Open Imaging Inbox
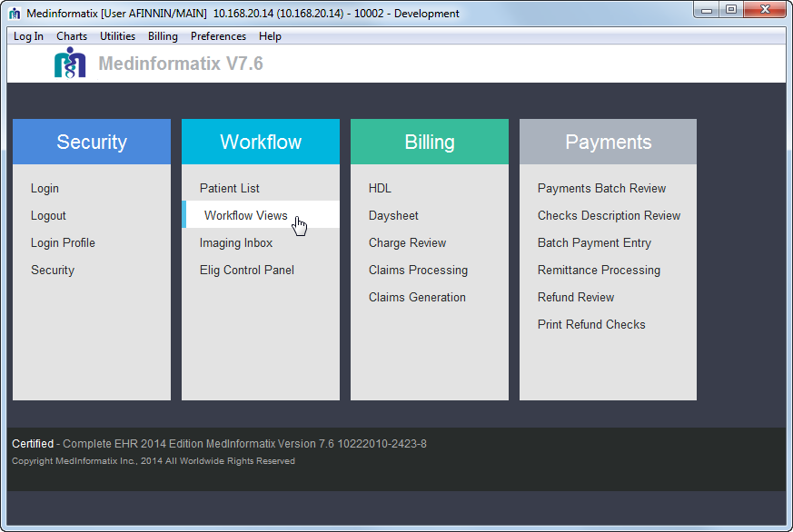 (x=236, y=243)
